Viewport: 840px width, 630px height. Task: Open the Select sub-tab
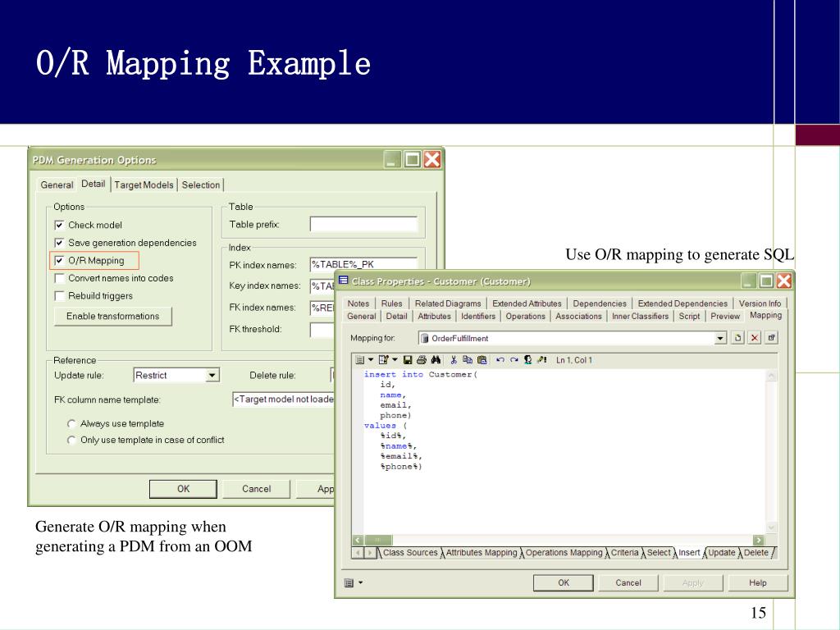pyautogui.click(x=659, y=552)
